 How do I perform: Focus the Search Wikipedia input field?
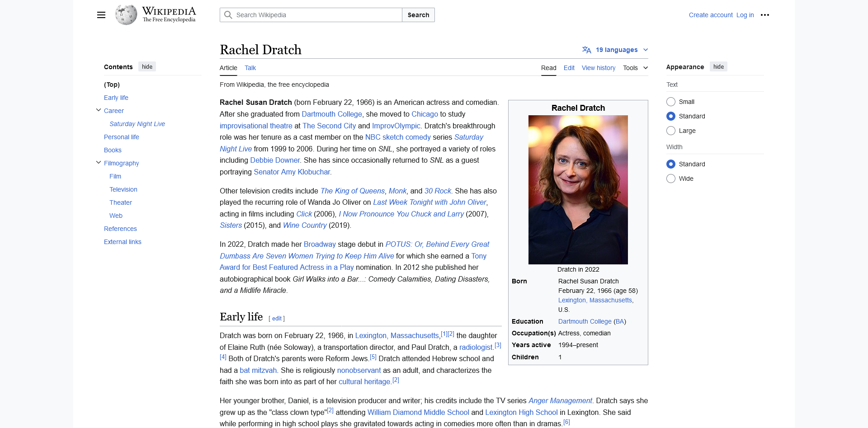click(x=316, y=15)
